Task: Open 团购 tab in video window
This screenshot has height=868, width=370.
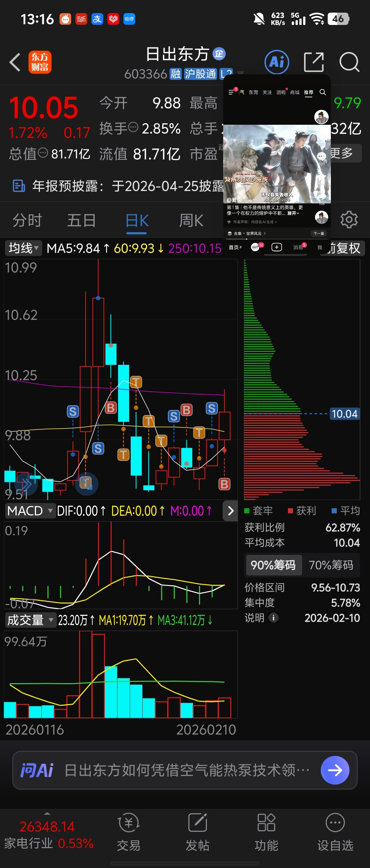Action: 281,92
